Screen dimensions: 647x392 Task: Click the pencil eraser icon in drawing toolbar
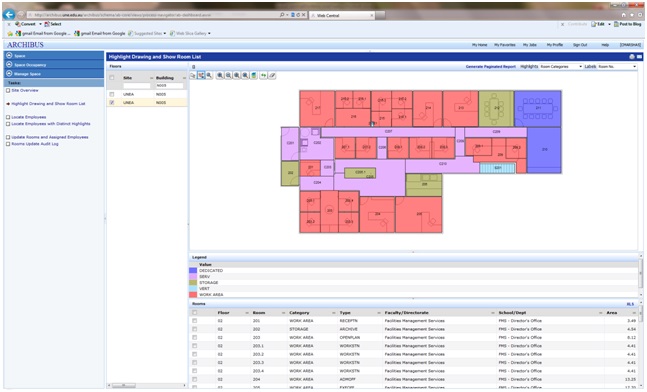(272, 75)
